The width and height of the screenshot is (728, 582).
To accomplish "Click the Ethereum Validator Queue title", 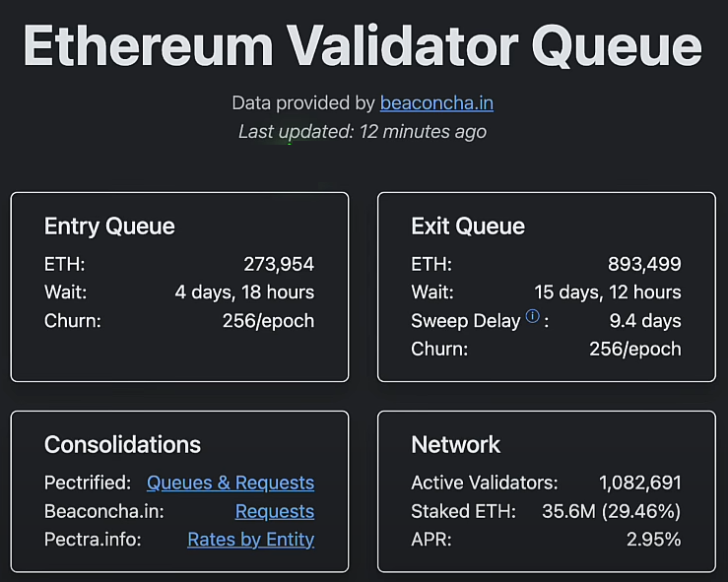I will pos(363,46).
